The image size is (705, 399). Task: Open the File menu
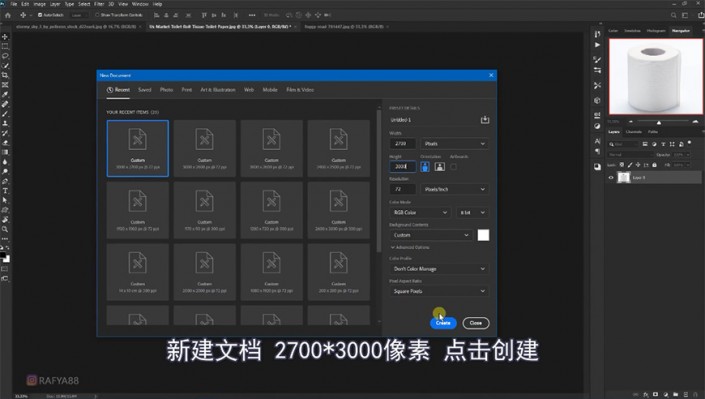13,4
